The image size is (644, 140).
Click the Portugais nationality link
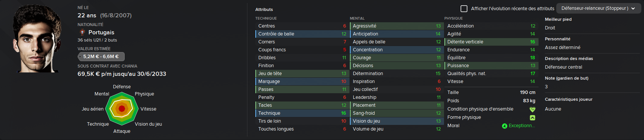101,32
